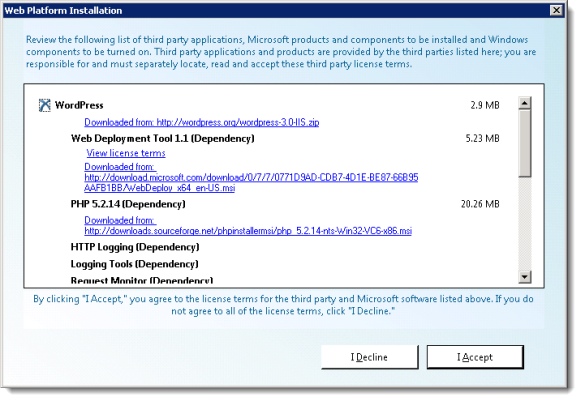Select Logging Tools dependency item

click(x=135, y=264)
